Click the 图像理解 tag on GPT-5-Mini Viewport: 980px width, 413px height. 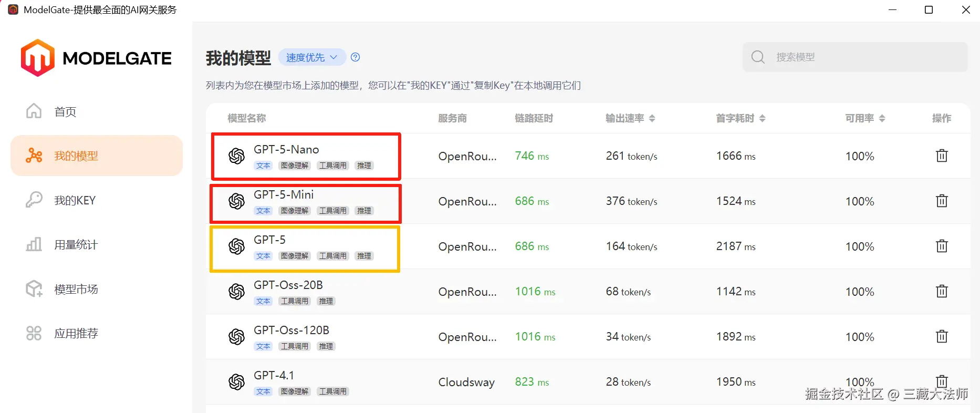pyautogui.click(x=295, y=211)
